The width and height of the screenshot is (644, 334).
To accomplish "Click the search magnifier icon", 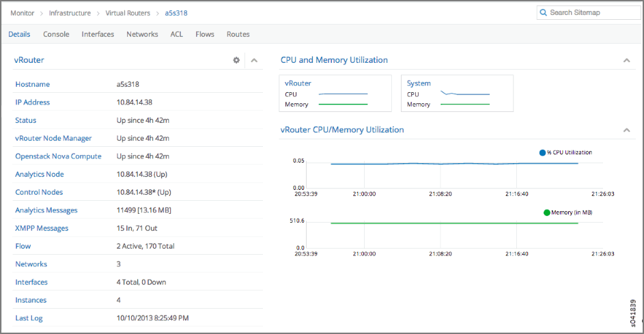I will click(544, 12).
